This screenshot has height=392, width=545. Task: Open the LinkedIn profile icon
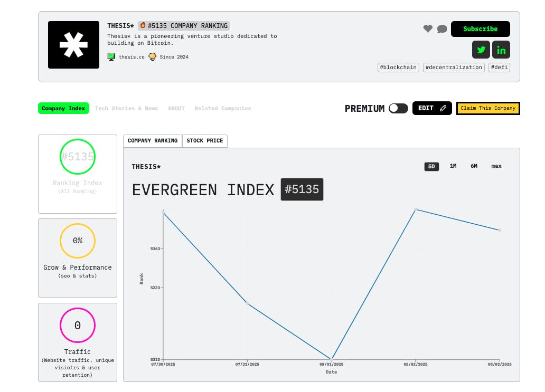501,50
